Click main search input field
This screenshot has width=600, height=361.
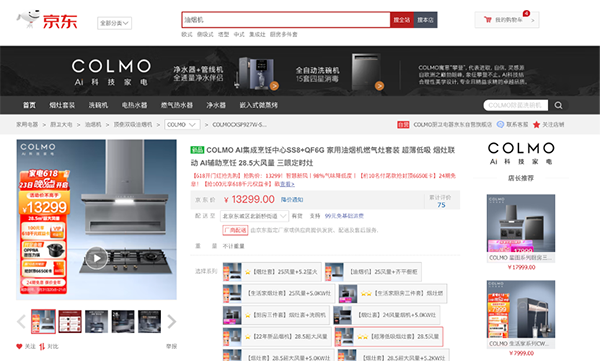[286, 20]
